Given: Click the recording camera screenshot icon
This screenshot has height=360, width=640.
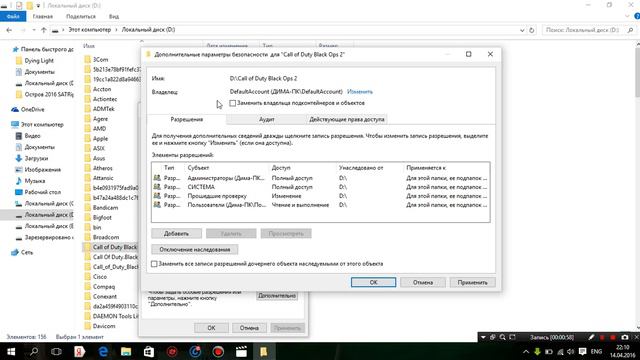Looking at the screenshot, I should click(624, 337).
